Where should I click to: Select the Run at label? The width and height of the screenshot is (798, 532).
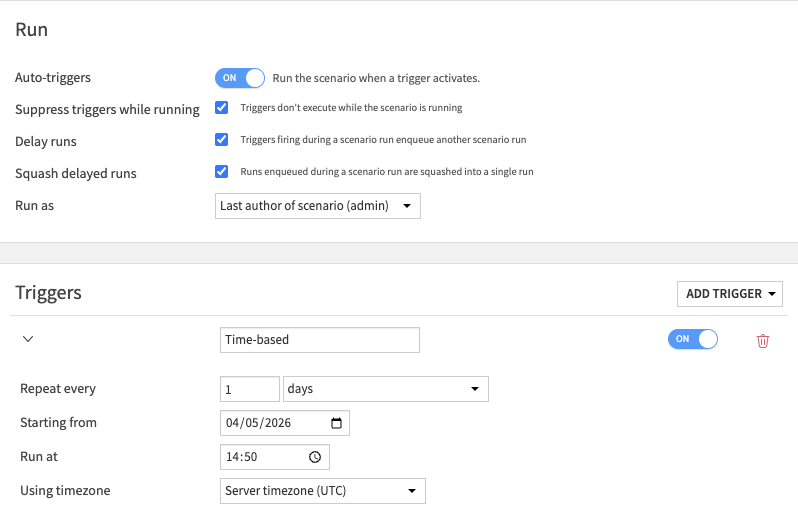coord(39,457)
